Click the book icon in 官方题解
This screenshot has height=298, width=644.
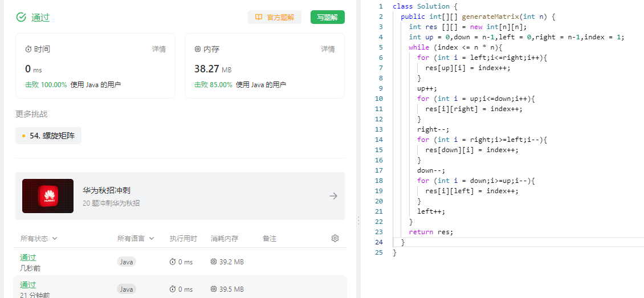258,17
